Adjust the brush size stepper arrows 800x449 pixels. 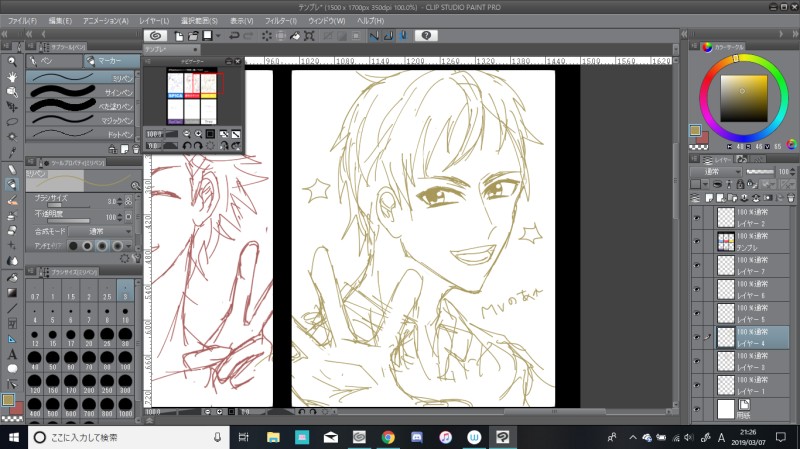119,202
